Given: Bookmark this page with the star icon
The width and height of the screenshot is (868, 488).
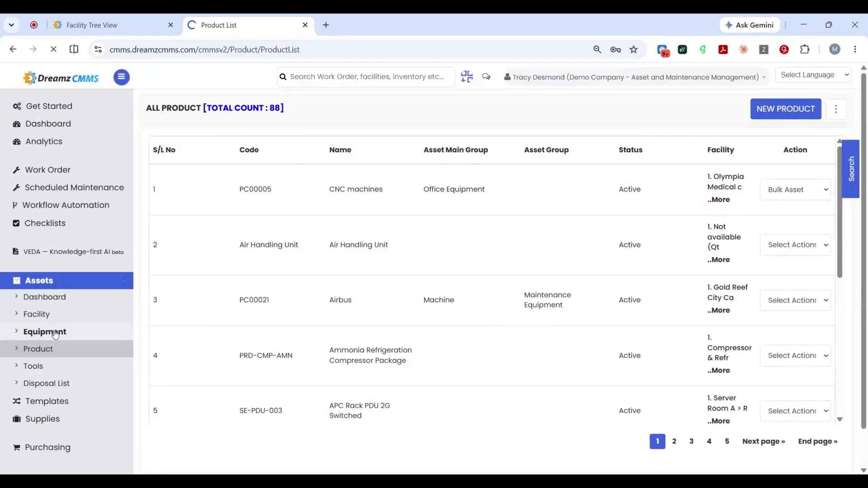Looking at the screenshot, I should point(633,50).
